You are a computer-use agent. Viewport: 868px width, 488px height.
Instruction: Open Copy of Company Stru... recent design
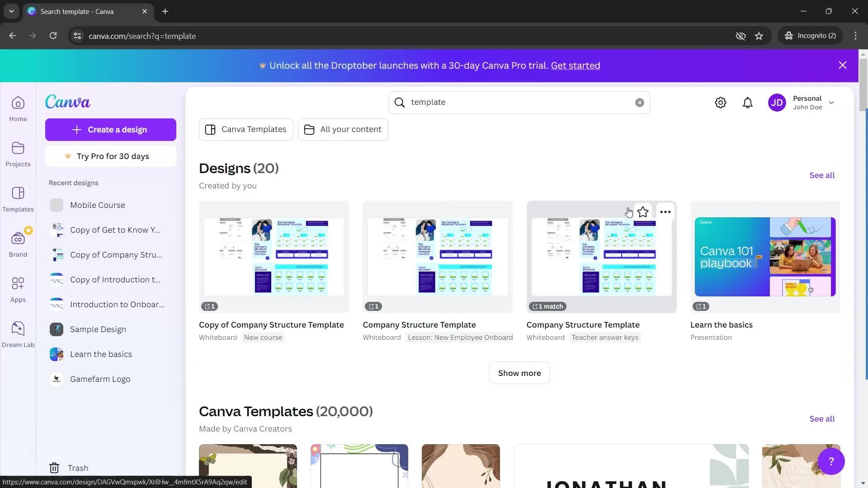click(x=111, y=255)
